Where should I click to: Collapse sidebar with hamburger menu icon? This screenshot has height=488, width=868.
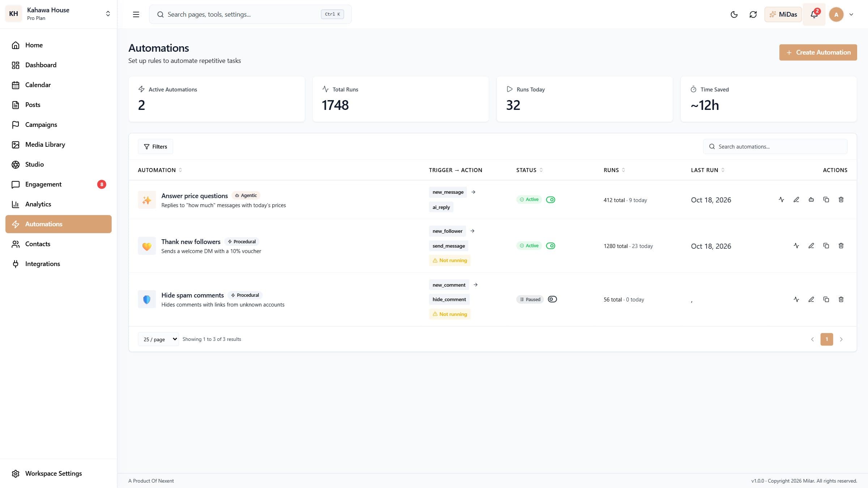(x=136, y=14)
